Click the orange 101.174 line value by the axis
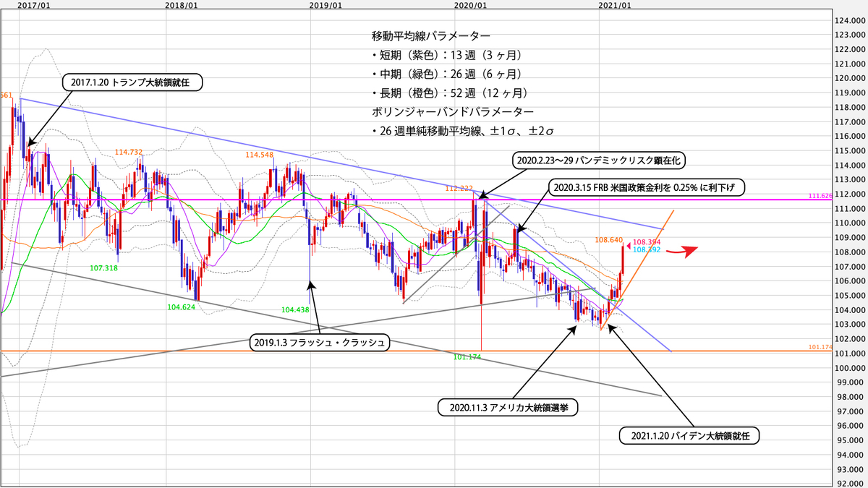 pos(820,347)
